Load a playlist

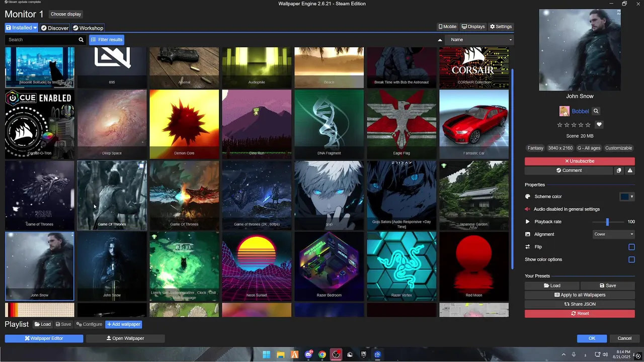tap(43, 324)
